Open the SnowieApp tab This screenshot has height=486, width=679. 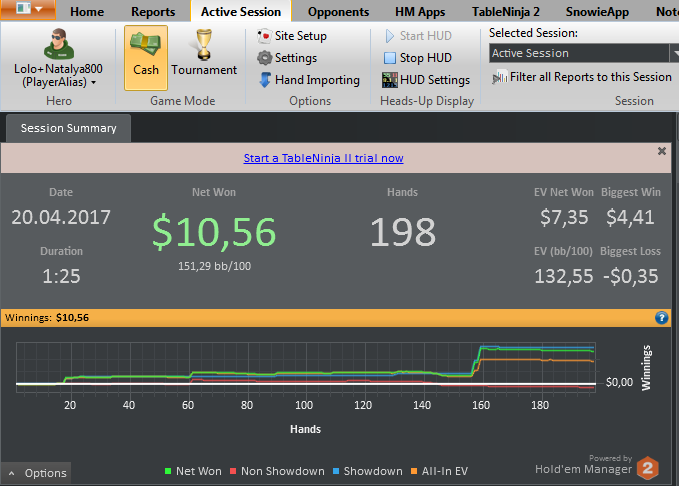tap(597, 12)
